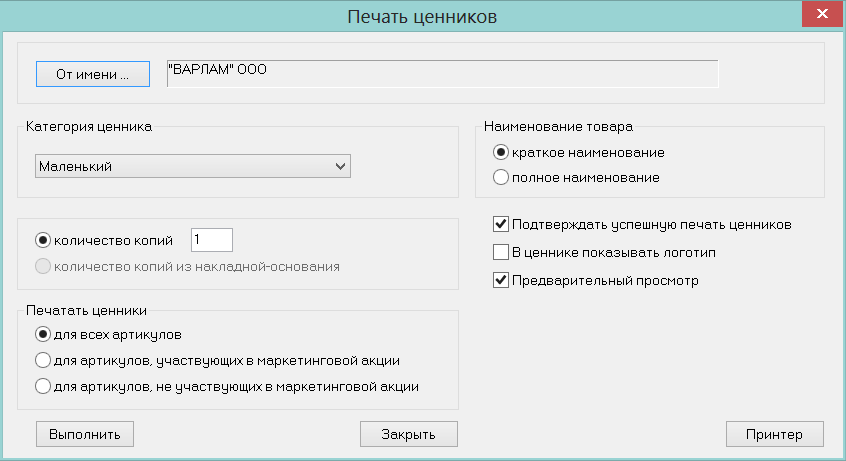Click the "Выполнить" button
This screenshot has width=846, height=461.
click(x=85, y=434)
